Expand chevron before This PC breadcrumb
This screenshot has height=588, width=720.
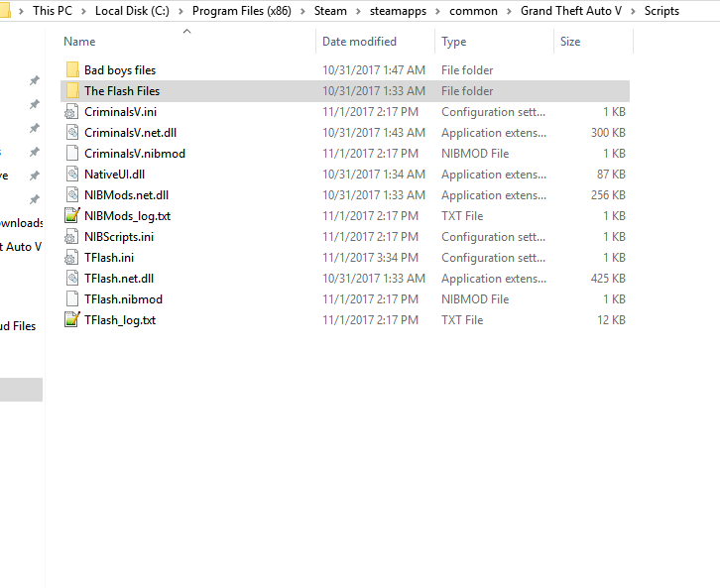pyautogui.click(x=21, y=11)
